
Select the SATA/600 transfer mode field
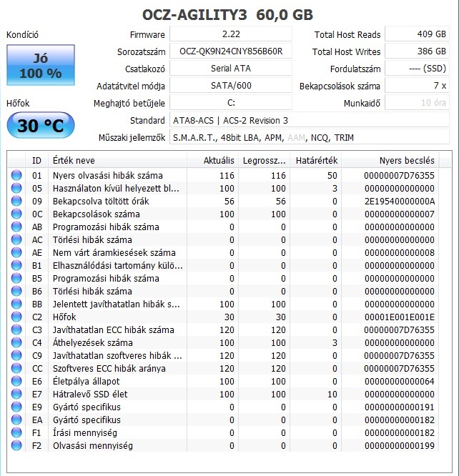[231, 86]
